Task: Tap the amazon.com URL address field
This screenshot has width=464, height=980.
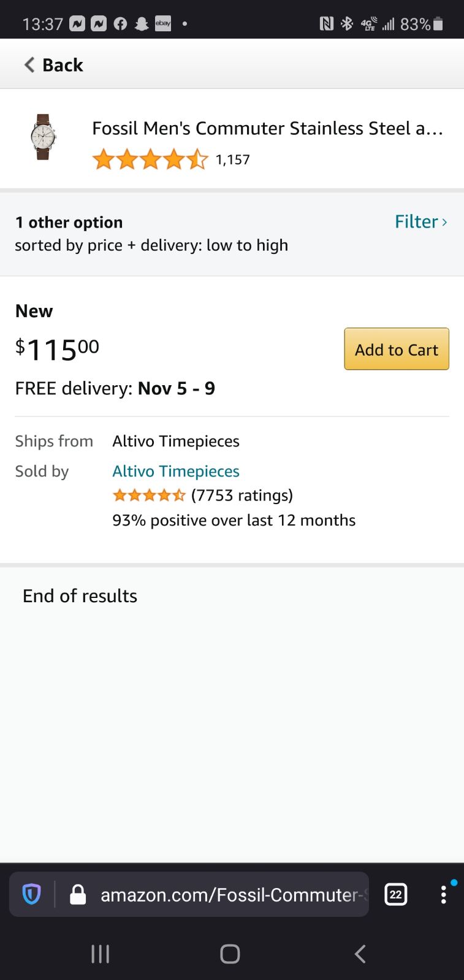Action: coord(234,894)
